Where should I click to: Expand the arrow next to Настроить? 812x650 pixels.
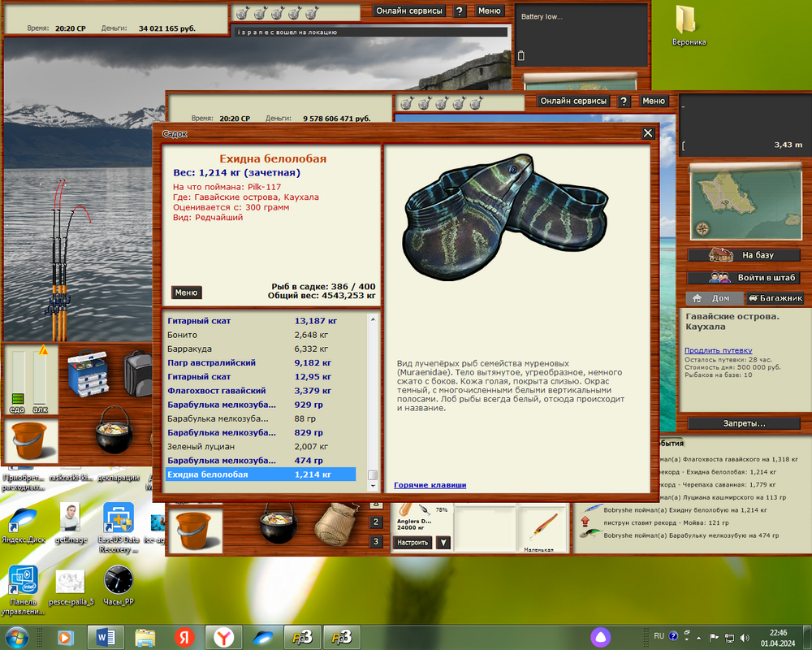coord(443,543)
